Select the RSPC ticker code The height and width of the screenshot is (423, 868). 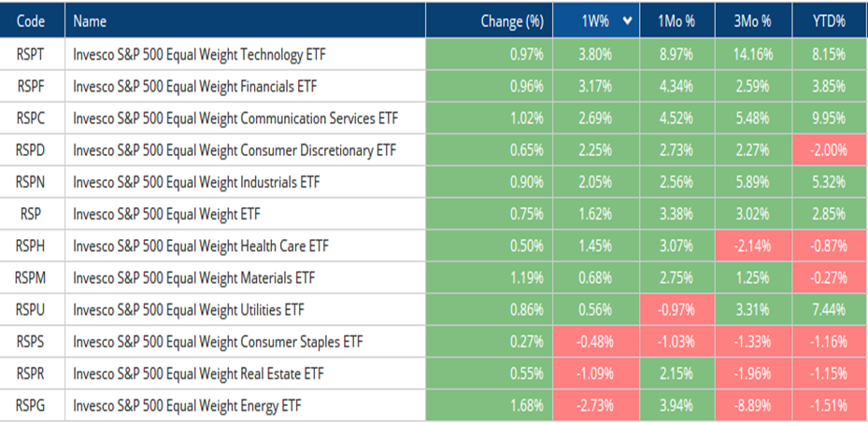[x=31, y=119]
